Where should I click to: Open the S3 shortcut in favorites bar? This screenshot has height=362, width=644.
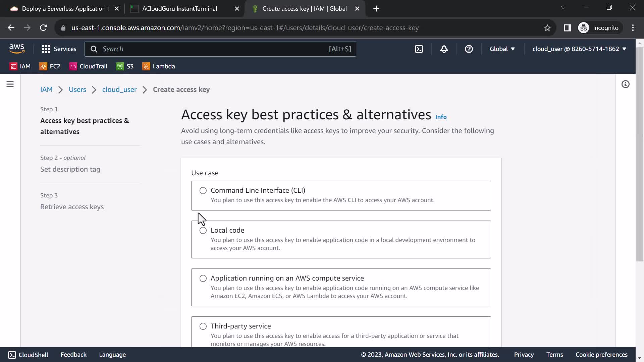[125, 66]
